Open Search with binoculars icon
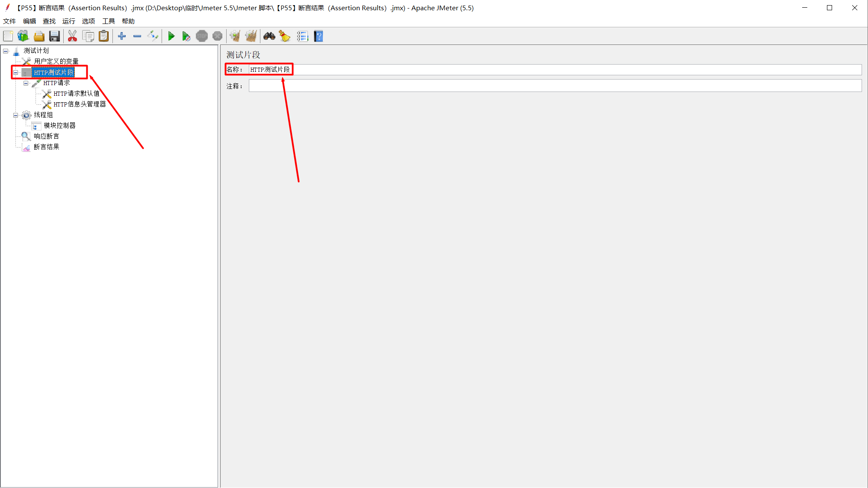This screenshot has height=488, width=868. point(269,36)
